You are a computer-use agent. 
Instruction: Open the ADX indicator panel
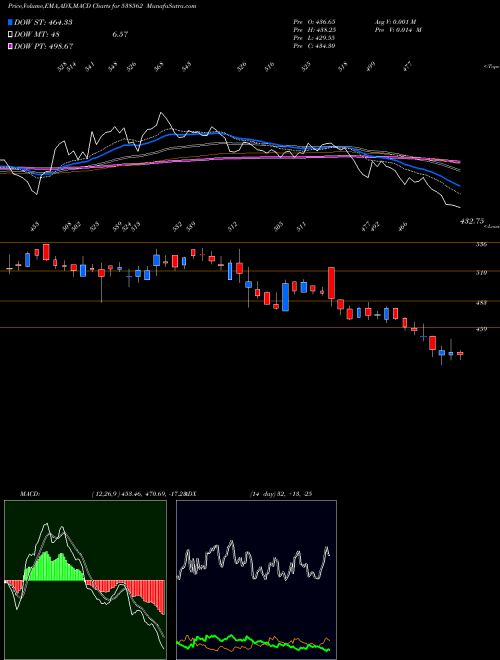click(256, 580)
